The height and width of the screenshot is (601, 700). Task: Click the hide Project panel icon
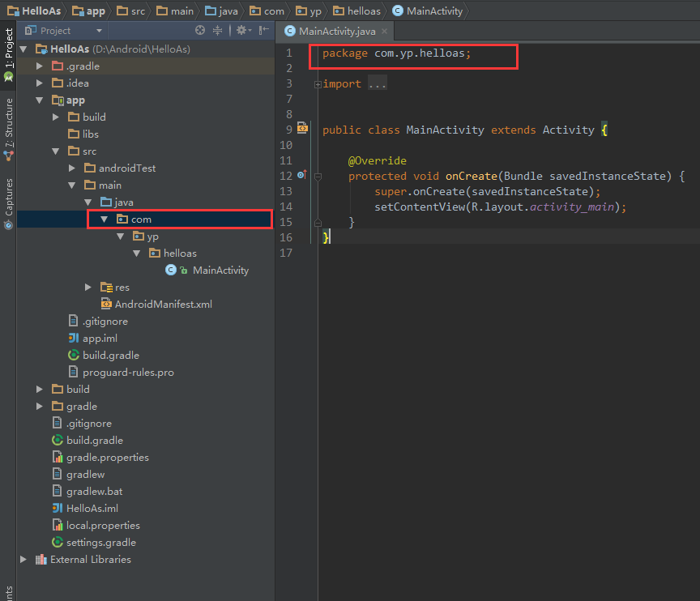click(x=264, y=30)
